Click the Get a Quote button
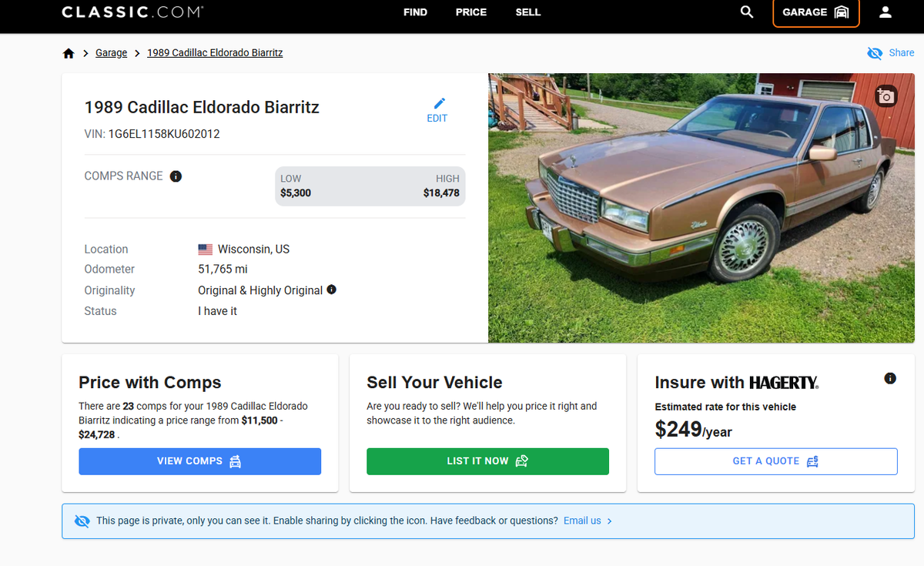This screenshot has height=566, width=924. pyautogui.click(x=775, y=461)
